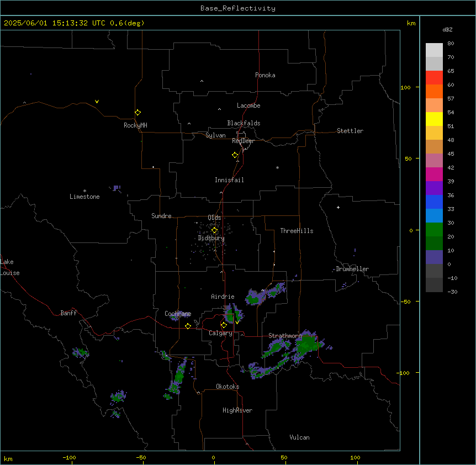Click the legend value 57
Viewport: 476px width, 465px height.
pyautogui.click(x=451, y=99)
